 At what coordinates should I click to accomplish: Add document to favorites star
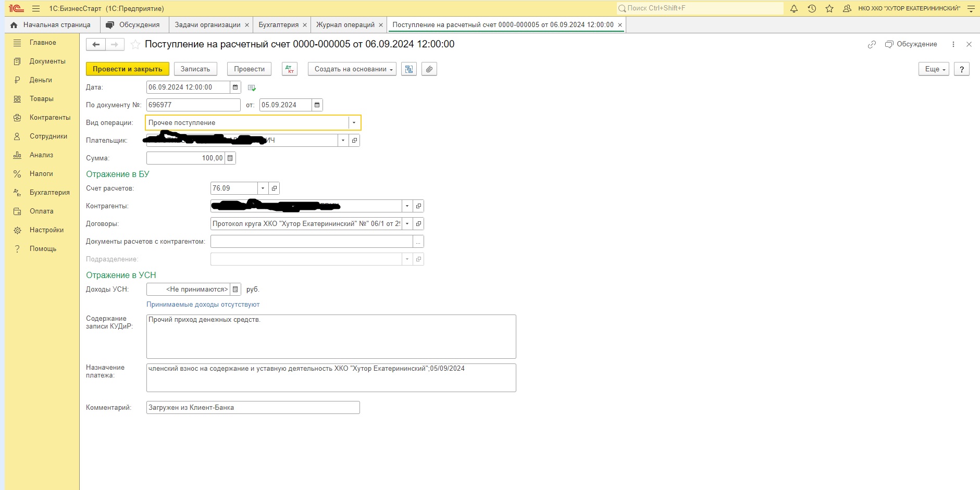pos(135,44)
